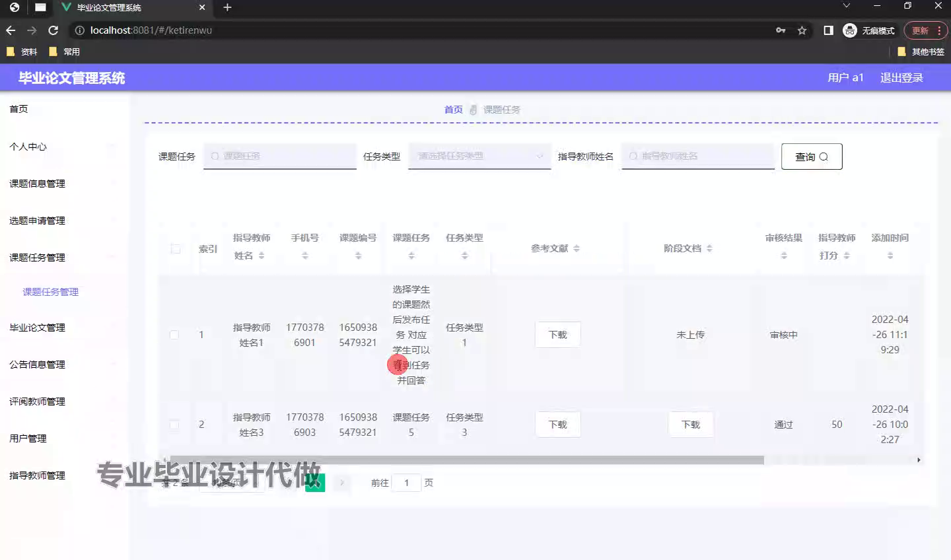Download 参考文献 for row 1

(558, 335)
